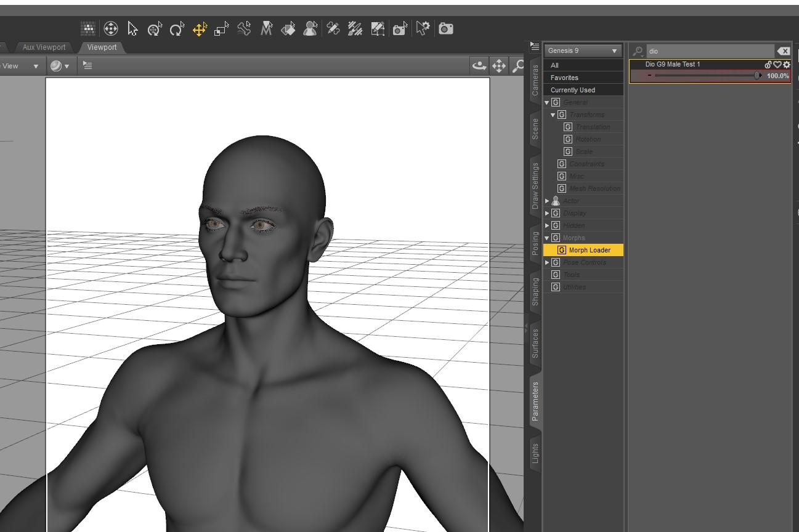Expand the Pose Controls group
Image resolution: width=799 pixels, height=532 pixels.
(x=546, y=262)
